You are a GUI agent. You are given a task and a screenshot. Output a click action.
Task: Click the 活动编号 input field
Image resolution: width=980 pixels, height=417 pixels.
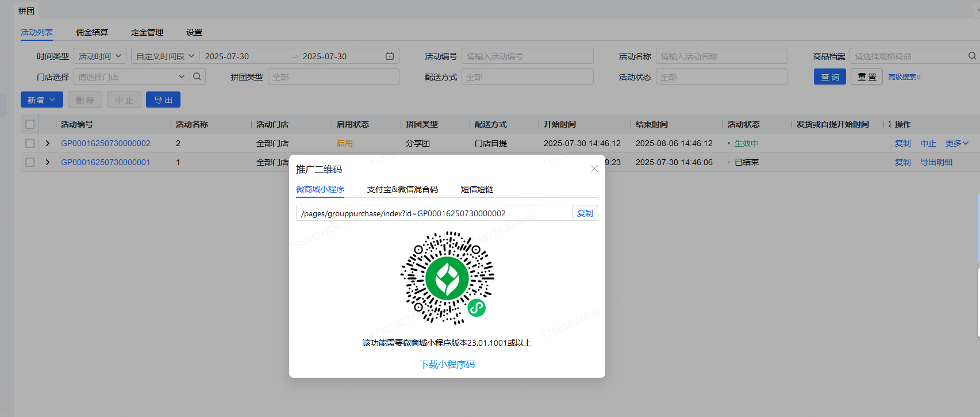528,56
